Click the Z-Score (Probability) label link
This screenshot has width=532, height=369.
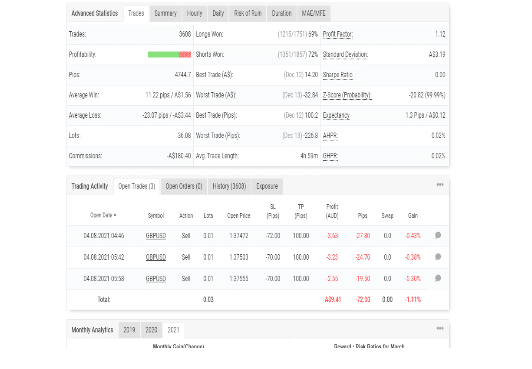click(347, 95)
